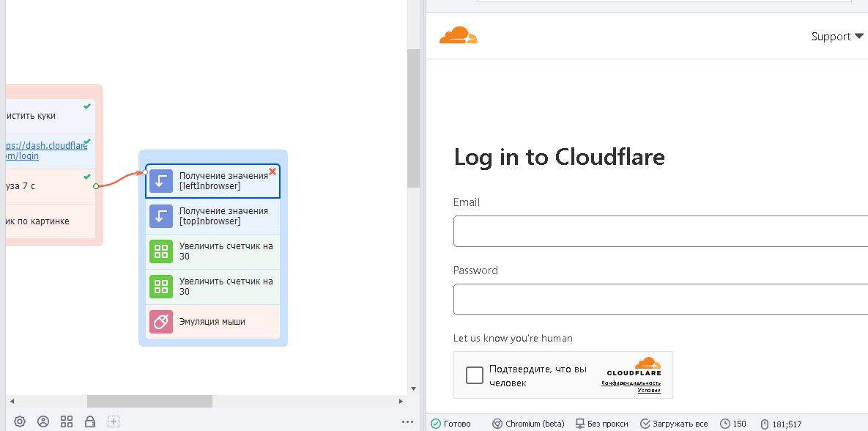Click the lock icon in bottom toolbar
Screen dimensions: 868x431
[89, 421]
